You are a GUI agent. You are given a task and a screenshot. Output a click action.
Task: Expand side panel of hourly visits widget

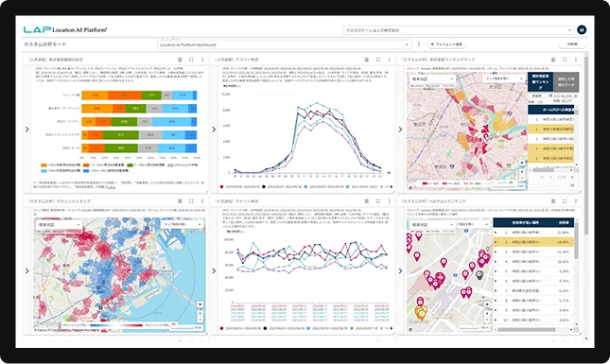coord(214,130)
